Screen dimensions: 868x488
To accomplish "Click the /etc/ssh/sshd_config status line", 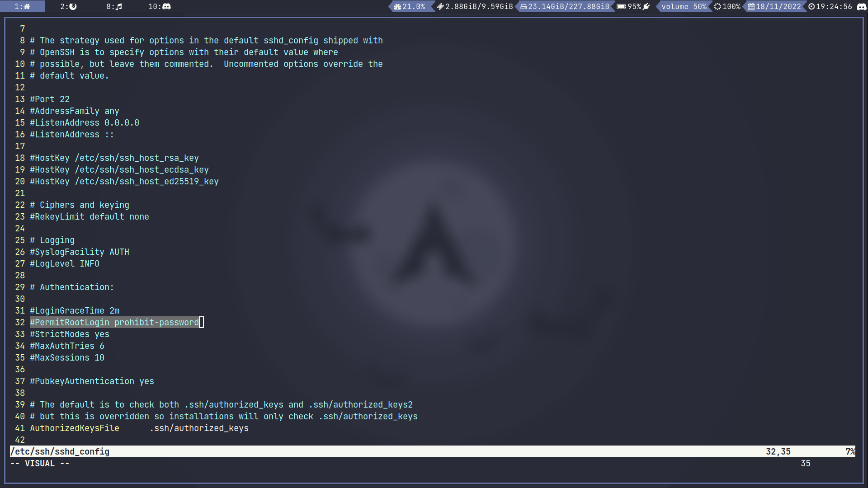I will (x=60, y=451).
